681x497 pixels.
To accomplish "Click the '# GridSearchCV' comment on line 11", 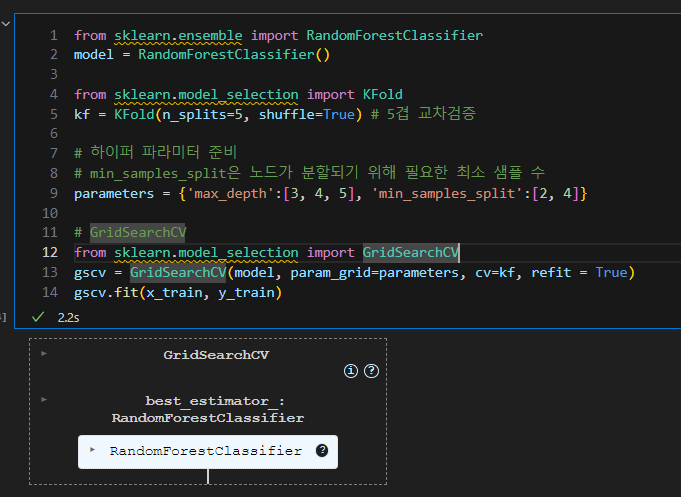I will coord(130,232).
